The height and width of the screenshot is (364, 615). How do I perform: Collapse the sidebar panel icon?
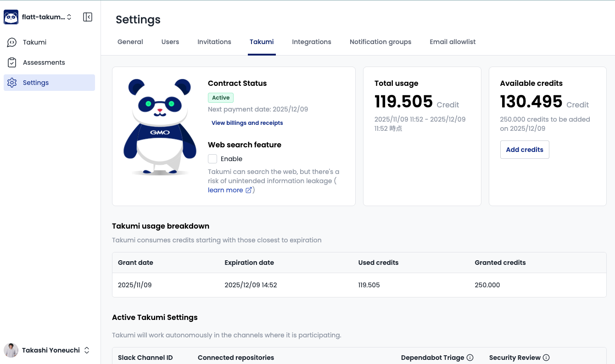pos(88,17)
